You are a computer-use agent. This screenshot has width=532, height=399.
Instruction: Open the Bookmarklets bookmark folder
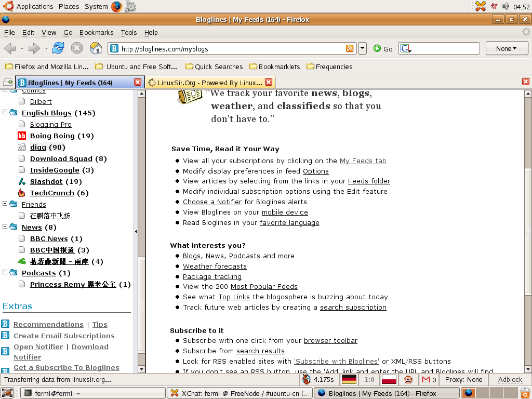tap(275, 66)
